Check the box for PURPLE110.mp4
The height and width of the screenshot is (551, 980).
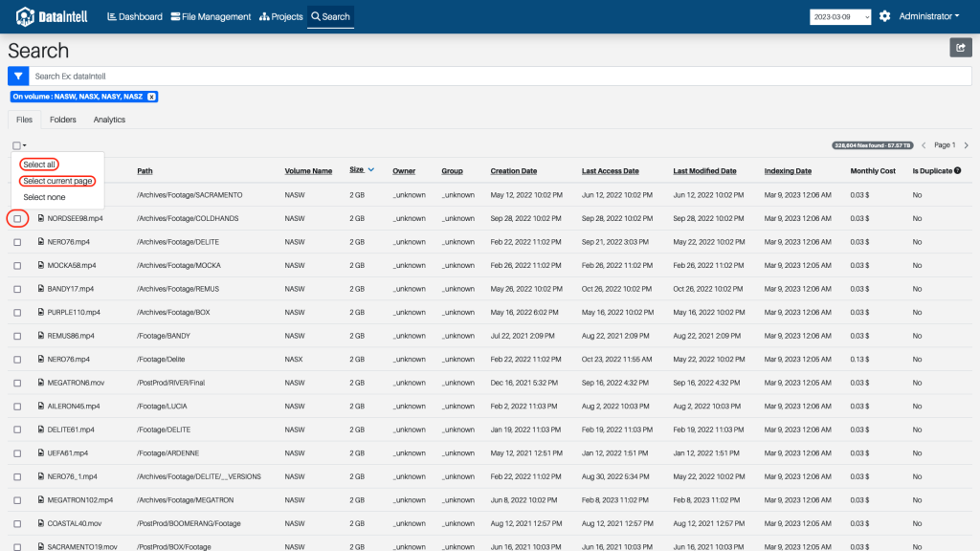17,313
